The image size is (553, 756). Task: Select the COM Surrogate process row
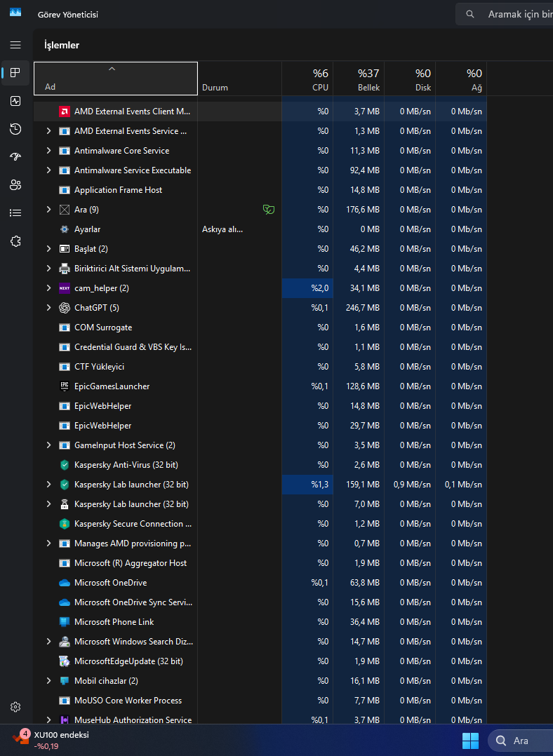(260, 328)
